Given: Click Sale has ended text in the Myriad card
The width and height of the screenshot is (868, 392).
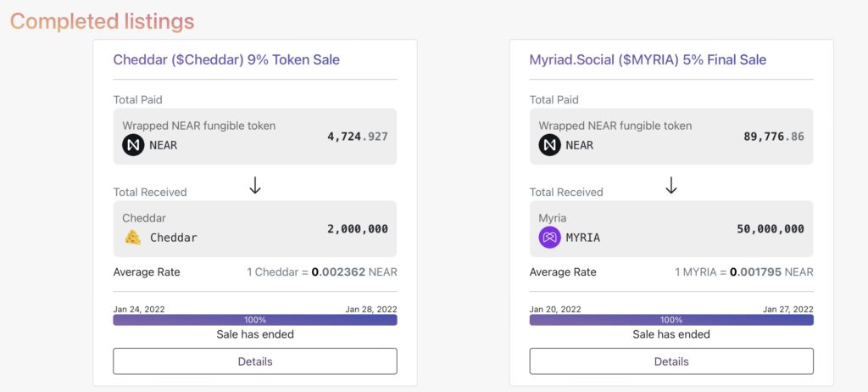Looking at the screenshot, I should click(x=671, y=334).
